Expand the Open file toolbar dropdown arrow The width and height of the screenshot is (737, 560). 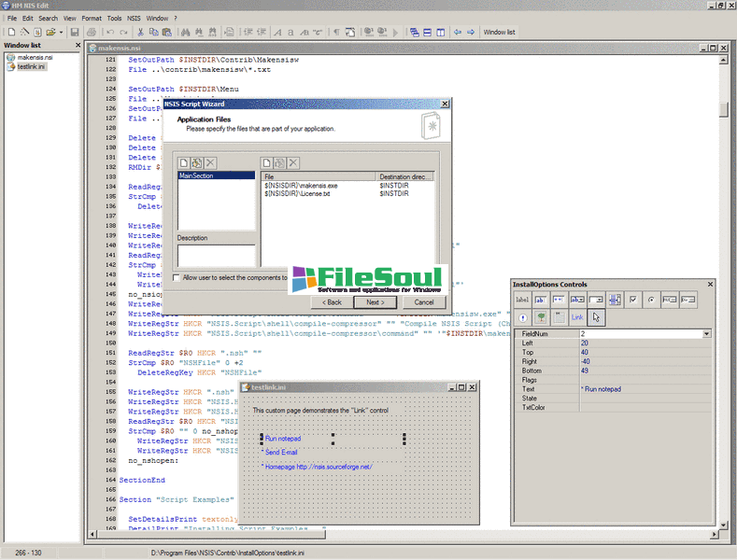(x=61, y=33)
